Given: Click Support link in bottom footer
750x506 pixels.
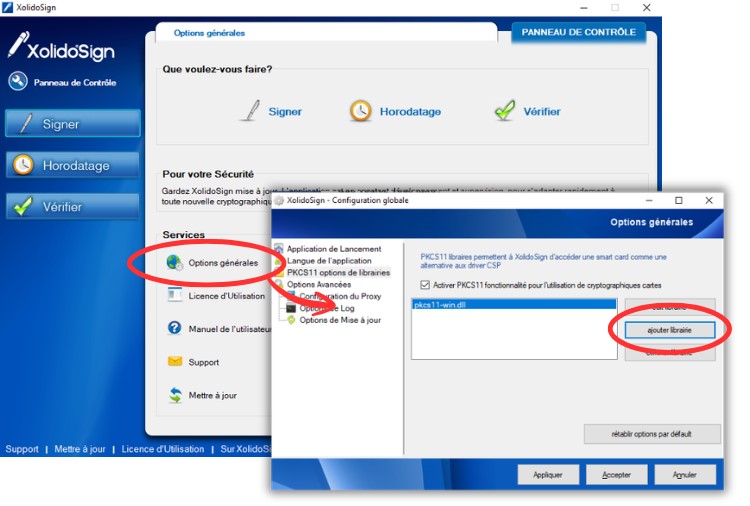Looking at the screenshot, I should click(x=22, y=449).
